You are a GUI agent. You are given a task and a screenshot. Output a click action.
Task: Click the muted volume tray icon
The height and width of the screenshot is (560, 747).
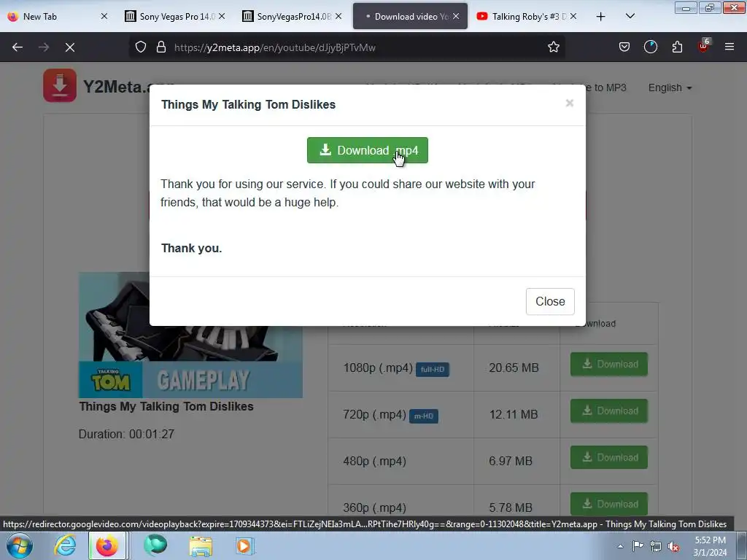(x=673, y=547)
